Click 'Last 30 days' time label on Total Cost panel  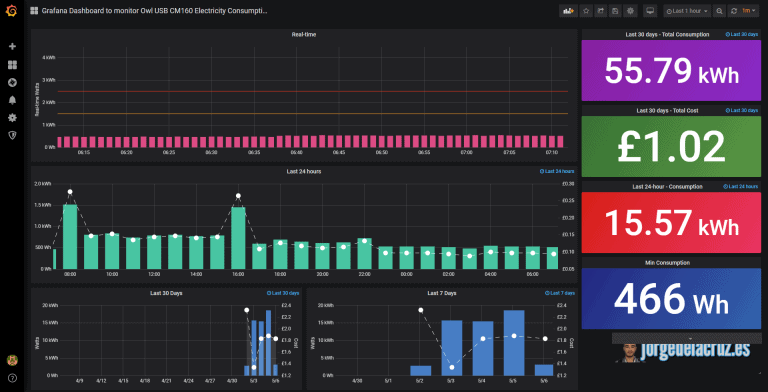(742, 111)
